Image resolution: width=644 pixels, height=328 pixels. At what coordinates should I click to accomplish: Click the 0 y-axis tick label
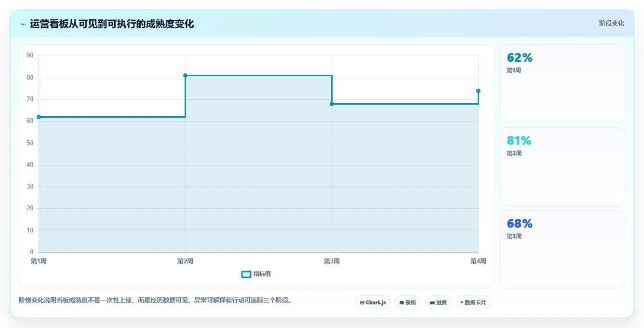pyautogui.click(x=32, y=252)
